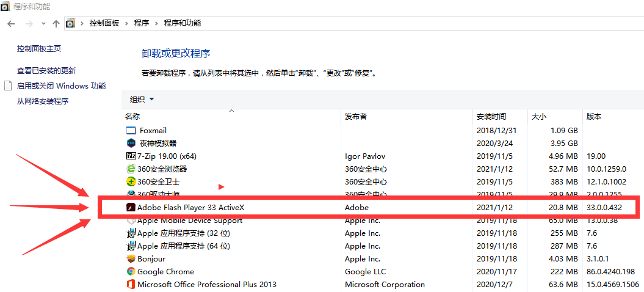644x292 pixels.
Task: Expand chevron after 控制面板 breadcrumb
Action: pyautogui.click(x=126, y=23)
